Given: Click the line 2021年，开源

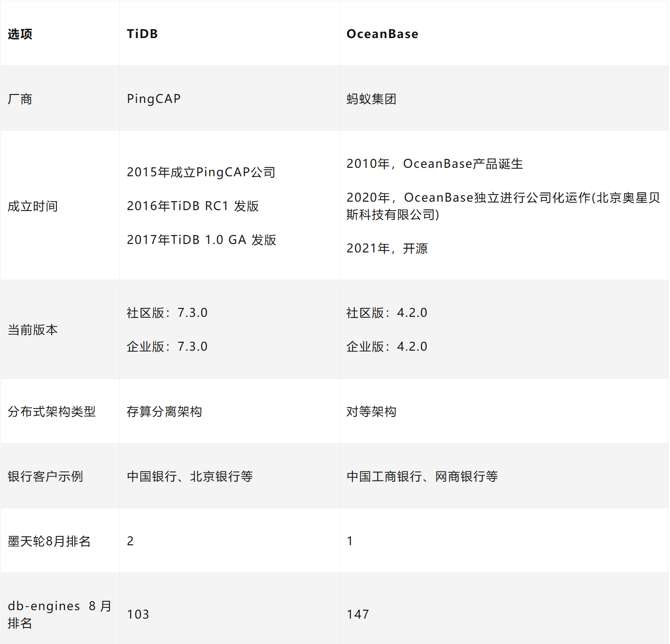Looking at the screenshot, I should 388,248.
